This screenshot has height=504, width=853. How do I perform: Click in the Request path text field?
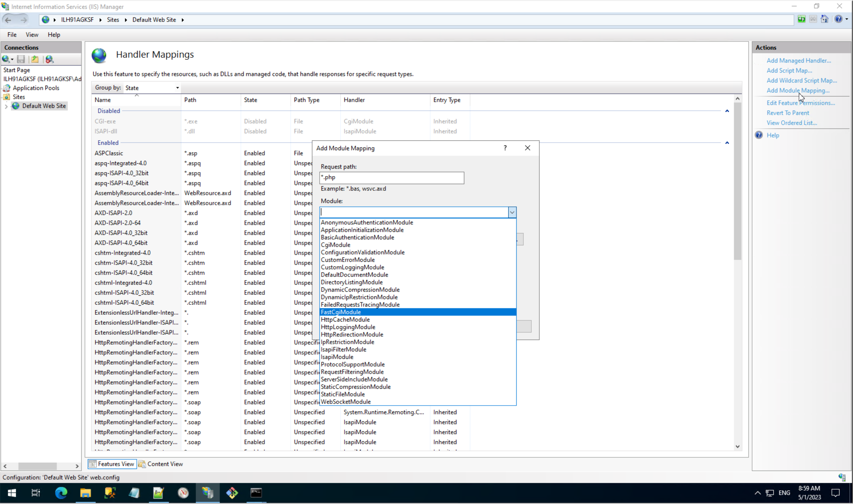(x=392, y=178)
